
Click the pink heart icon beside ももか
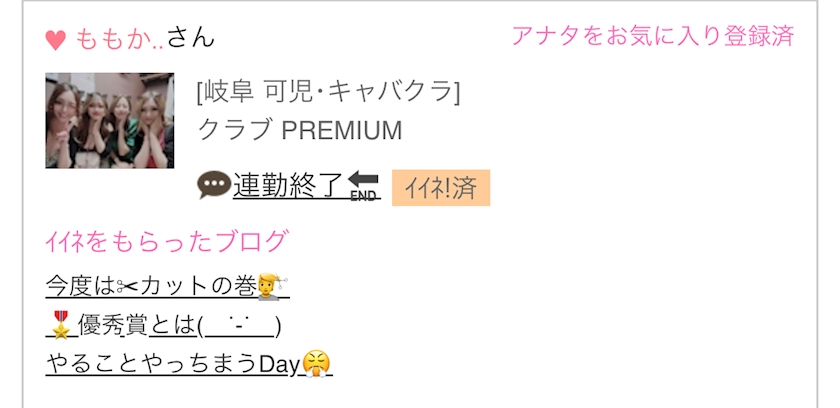[56, 41]
